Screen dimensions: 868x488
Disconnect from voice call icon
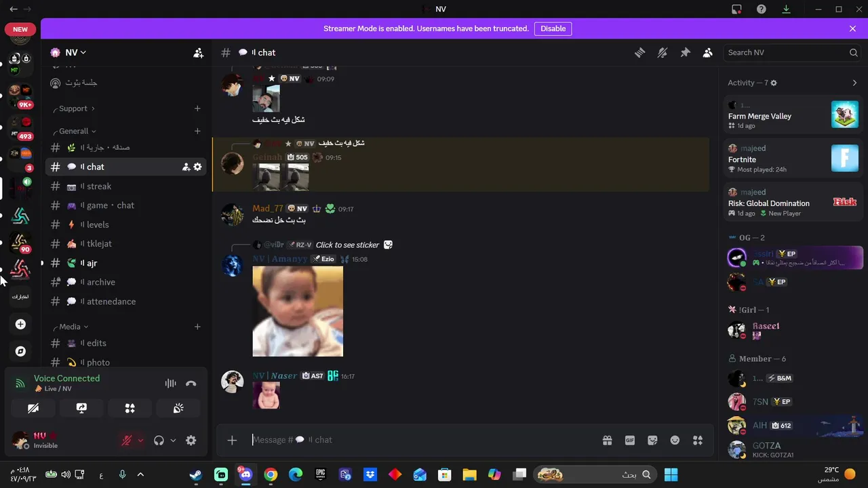click(191, 383)
